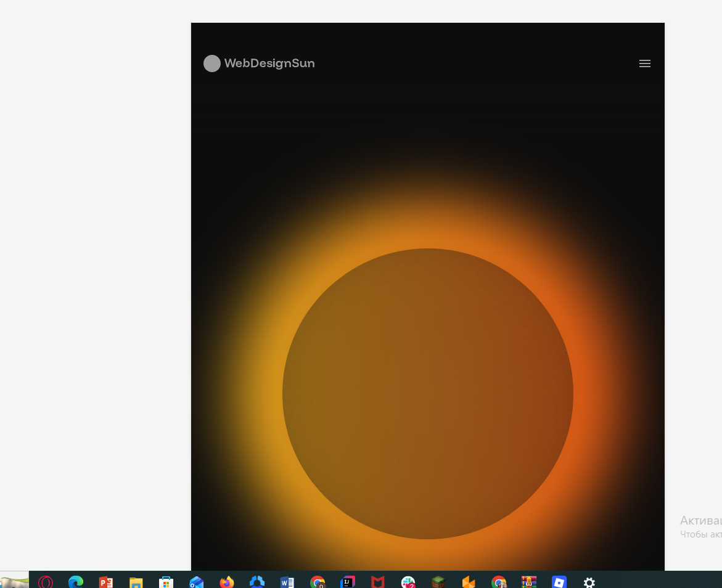This screenshot has height=588, width=722.
Task: Open Microsoft Store from the taskbar
Action: (166, 582)
